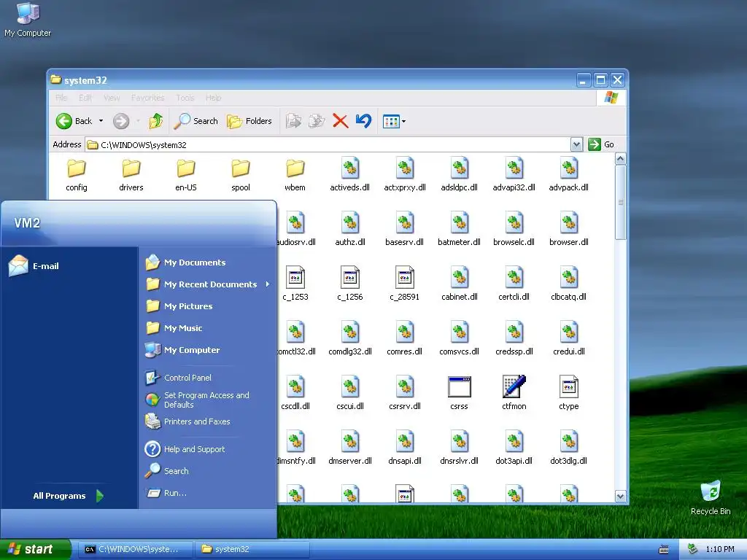Image resolution: width=747 pixels, height=560 pixels.
Task: Select the spool folder
Action: click(241, 175)
